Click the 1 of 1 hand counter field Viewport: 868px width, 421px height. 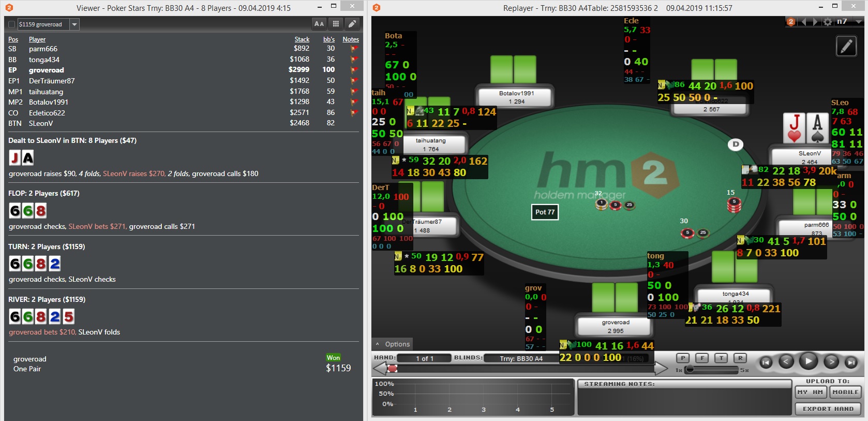point(425,358)
